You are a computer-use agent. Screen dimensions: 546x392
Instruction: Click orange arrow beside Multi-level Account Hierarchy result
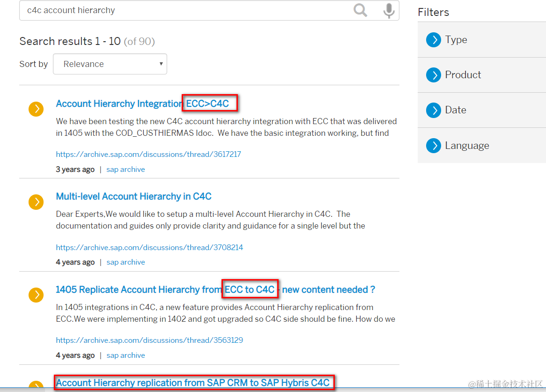pos(36,202)
